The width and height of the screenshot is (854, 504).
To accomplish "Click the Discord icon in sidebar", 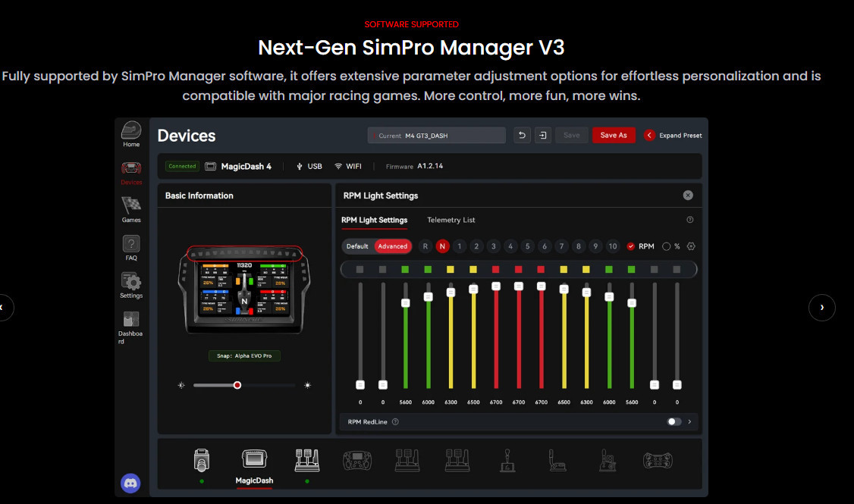I will pos(130,484).
